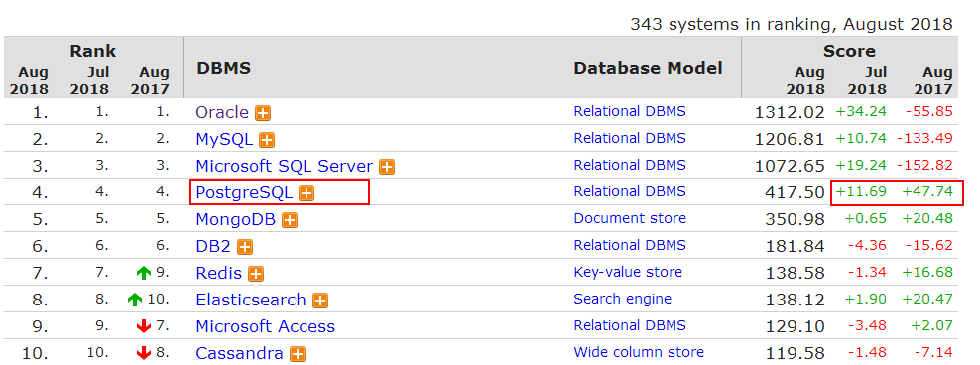980x365 pixels.
Task: Open the Wide column store link
Action: (x=639, y=353)
